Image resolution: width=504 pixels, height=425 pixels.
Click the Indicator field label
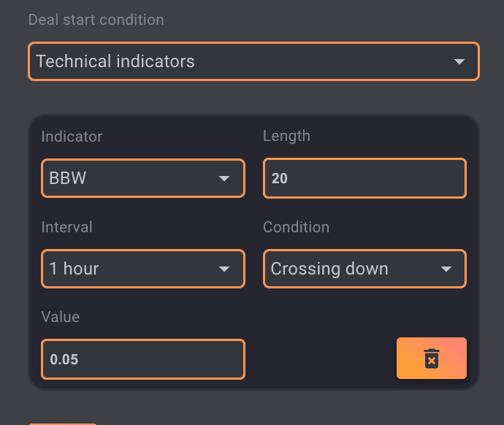pyautogui.click(x=72, y=137)
